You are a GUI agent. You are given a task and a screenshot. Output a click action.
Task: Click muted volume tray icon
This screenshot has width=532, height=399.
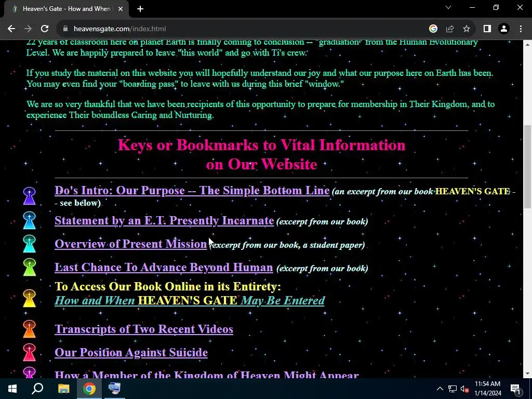coord(464,389)
